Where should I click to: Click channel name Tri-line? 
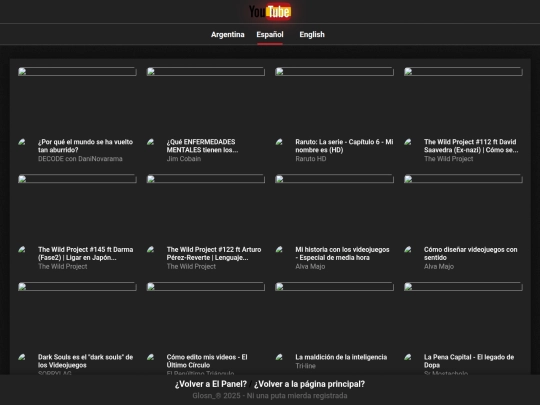coord(305,366)
